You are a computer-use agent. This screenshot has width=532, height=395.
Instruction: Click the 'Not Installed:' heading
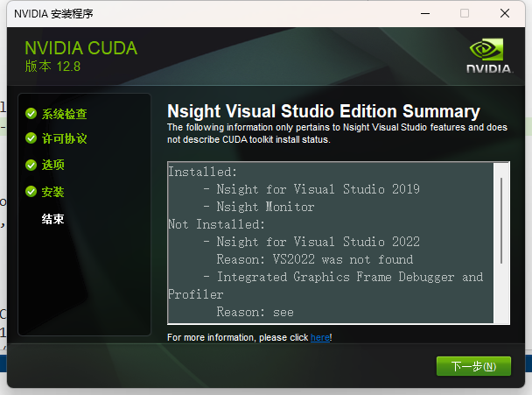tap(216, 224)
